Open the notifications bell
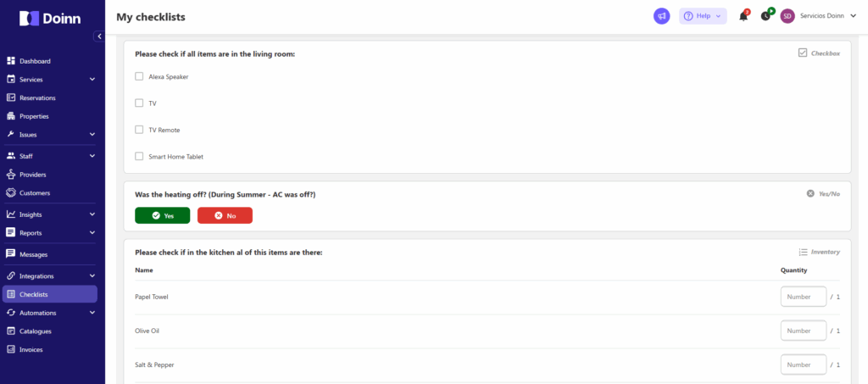 pyautogui.click(x=743, y=16)
